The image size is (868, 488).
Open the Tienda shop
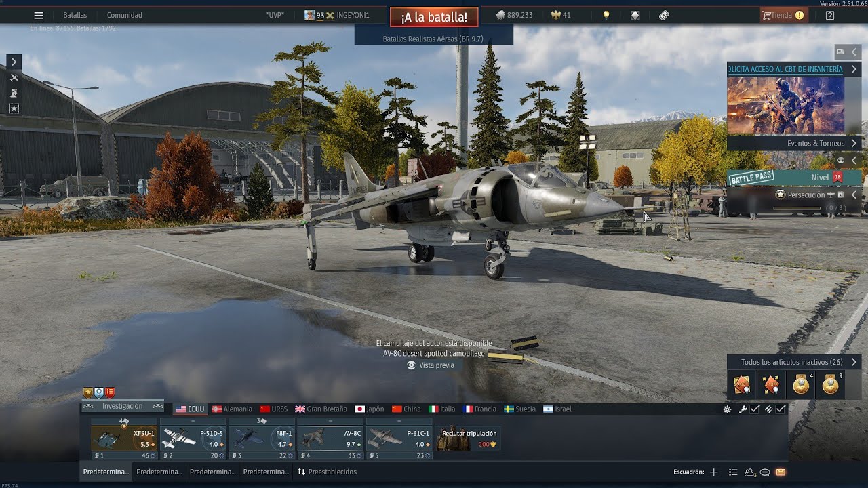[x=783, y=15]
